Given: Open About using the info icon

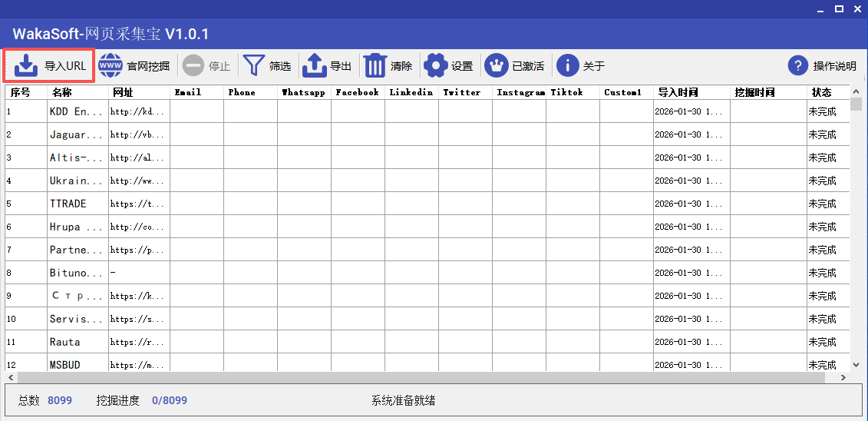Looking at the screenshot, I should click(567, 66).
